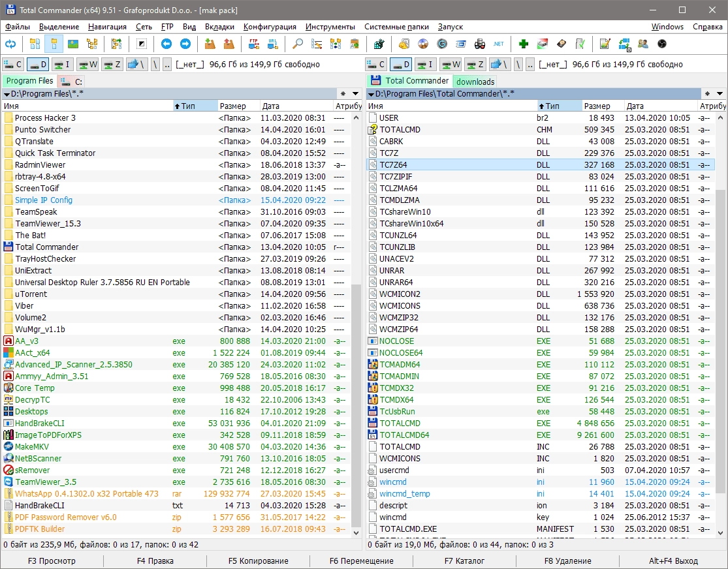Image resolution: width=728 pixels, height=569 pixels.
Task: Open file search with the magnifier icon
Action: click(298, 44)
